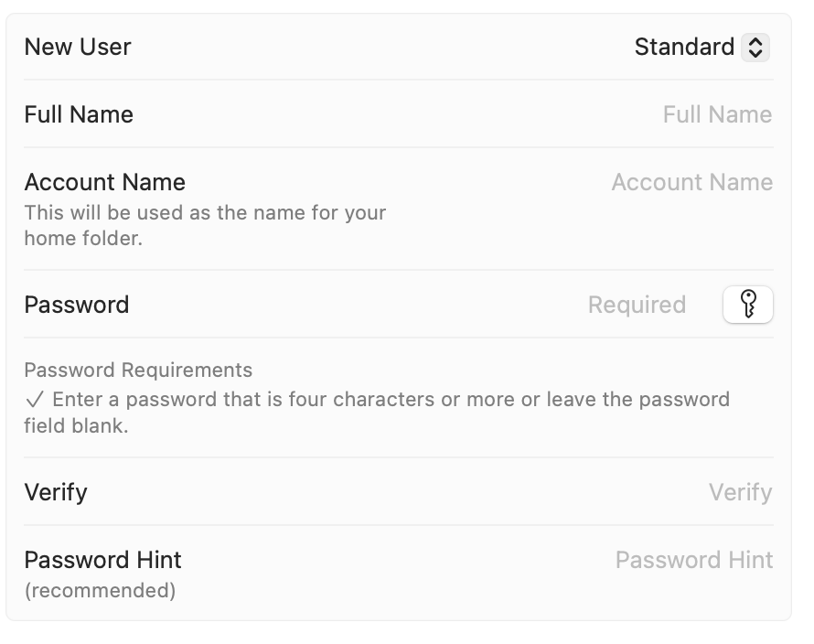
Task: Click the New User label
Action: [x=78, y=47]
